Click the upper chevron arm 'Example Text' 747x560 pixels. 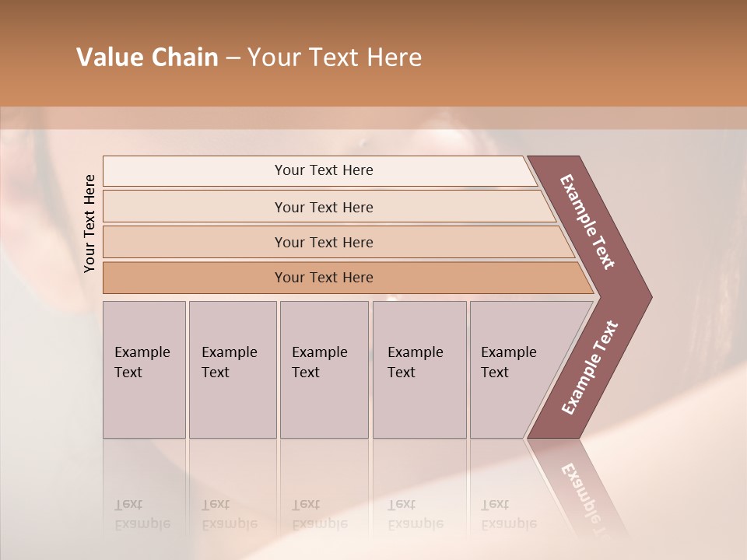pos(587,222)
